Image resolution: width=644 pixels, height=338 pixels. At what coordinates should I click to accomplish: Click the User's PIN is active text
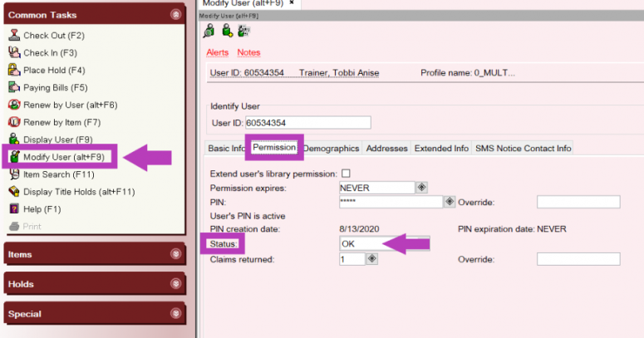(248, 216)
